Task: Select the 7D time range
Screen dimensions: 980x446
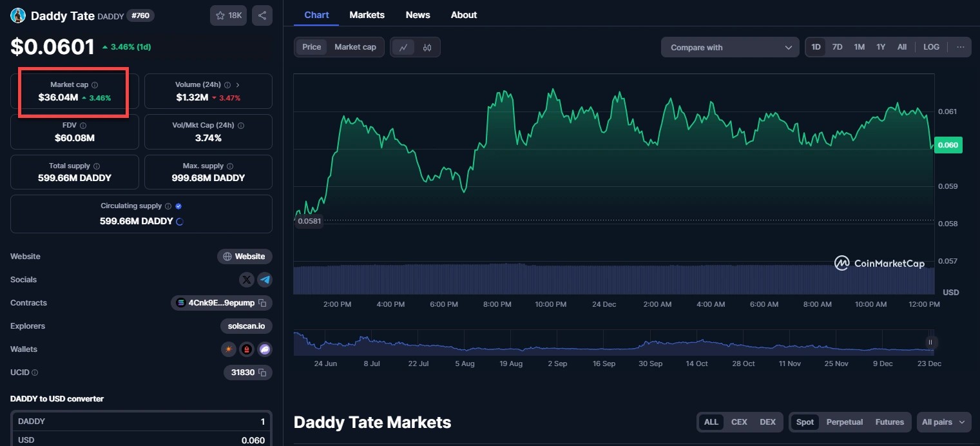Action: [x=837, y=47]
